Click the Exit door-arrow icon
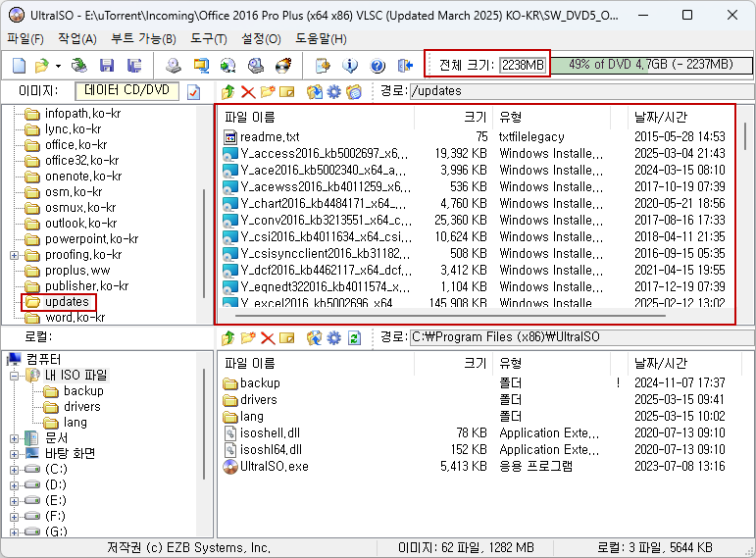This screenshot has width=756, height=558. point(406,65)
